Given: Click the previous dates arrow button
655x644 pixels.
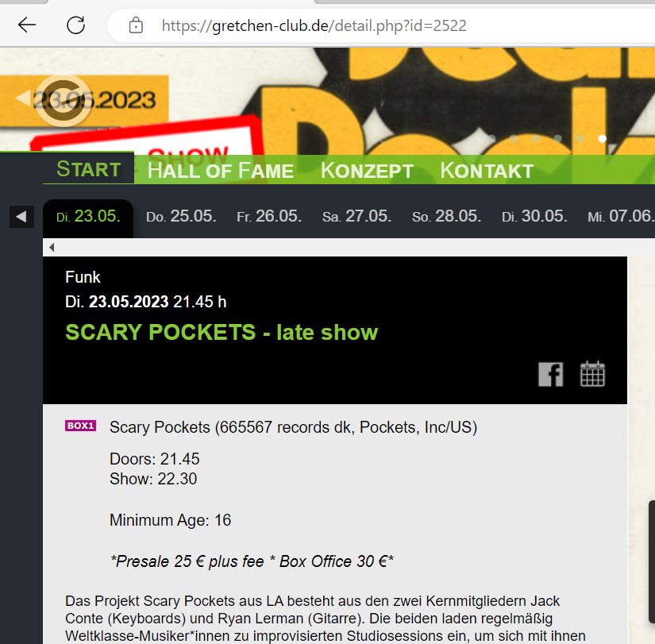Looking at the screenshot, I should (x=21, y=216).
